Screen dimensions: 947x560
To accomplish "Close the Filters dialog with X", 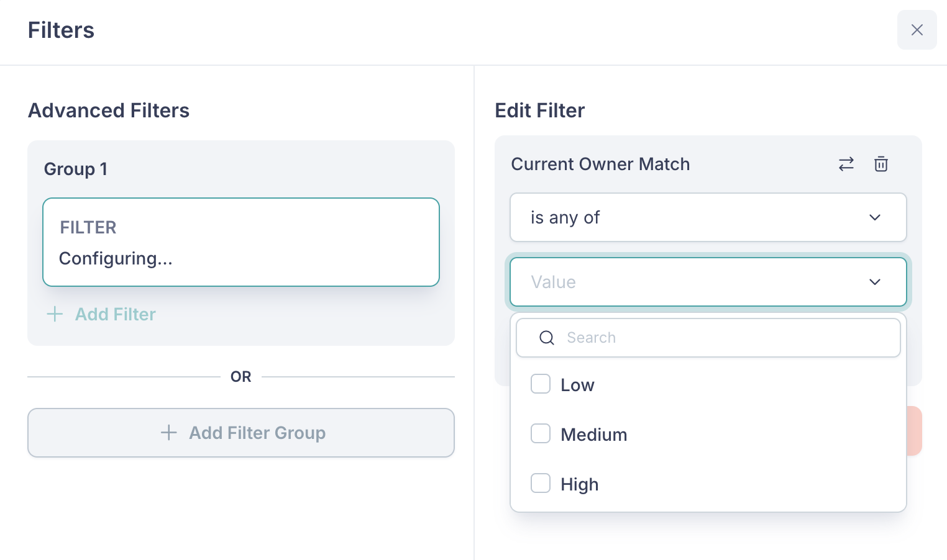I will pos(917,30).
